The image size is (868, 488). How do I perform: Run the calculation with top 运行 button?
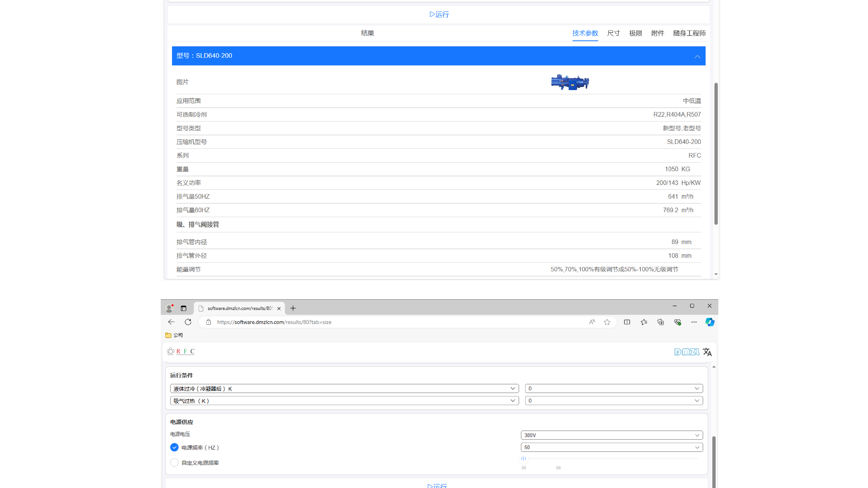point(439,14)
